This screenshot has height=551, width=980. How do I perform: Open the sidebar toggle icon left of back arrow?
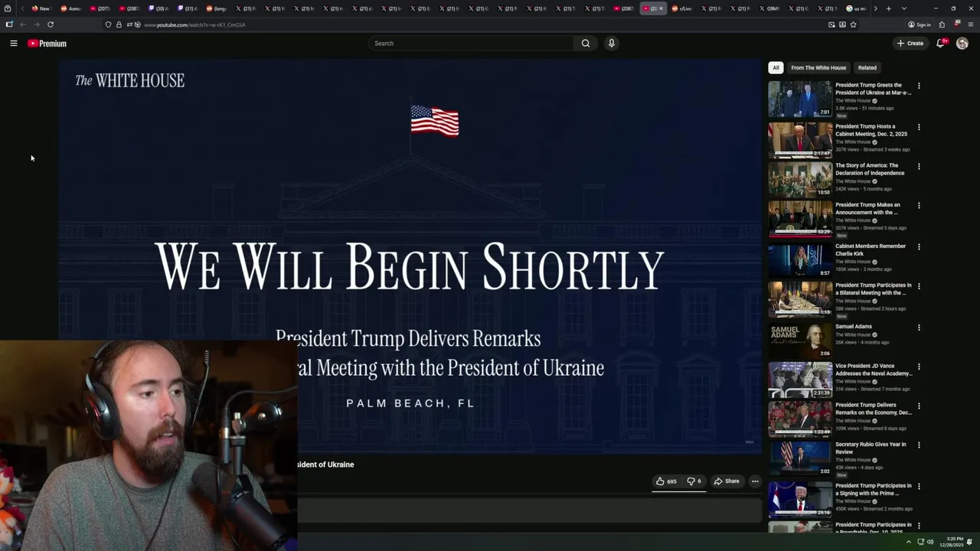point(9,24)
